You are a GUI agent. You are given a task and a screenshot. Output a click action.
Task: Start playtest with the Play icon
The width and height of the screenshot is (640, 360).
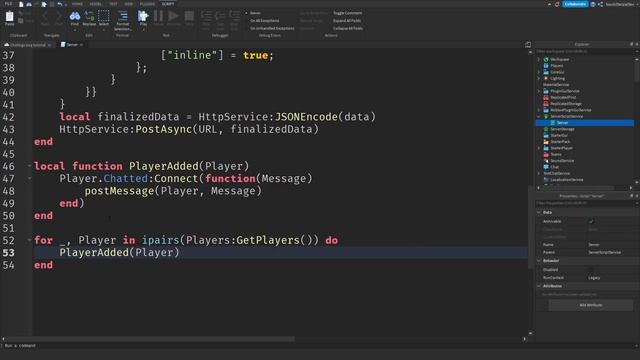coord(143,16)
